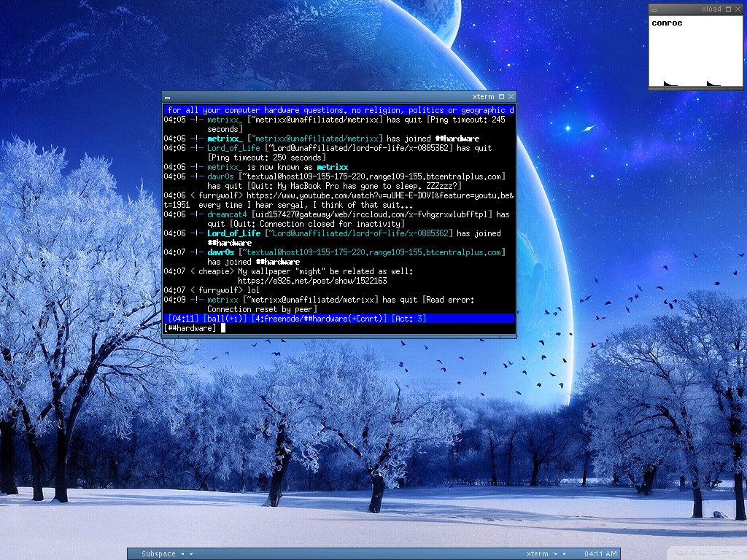Click bold metrixx_ nick in has joined line
747x560 pixels.
pos(225,139)
